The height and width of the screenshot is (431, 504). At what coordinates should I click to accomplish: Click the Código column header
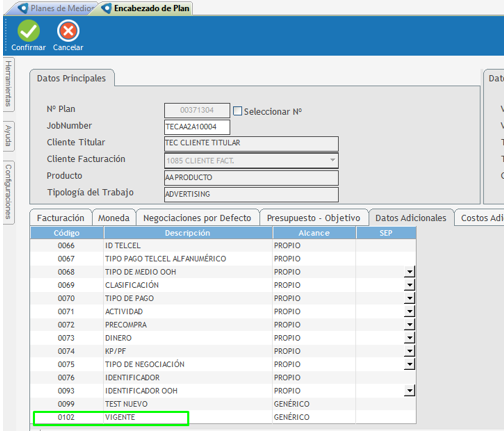[67, 233]
